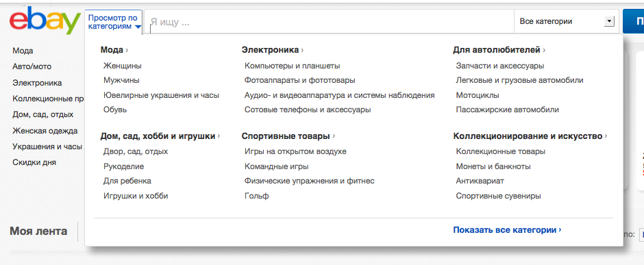Open 'Ювелирные украшения и часы'
Image resolution: width=644 pixels, height=265 pixels.
coord(162,95)
